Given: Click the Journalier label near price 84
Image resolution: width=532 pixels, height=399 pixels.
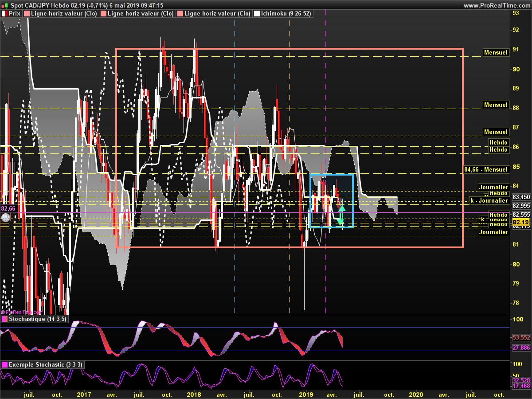Looking at the screenshot, I should [x=493, y=187].
